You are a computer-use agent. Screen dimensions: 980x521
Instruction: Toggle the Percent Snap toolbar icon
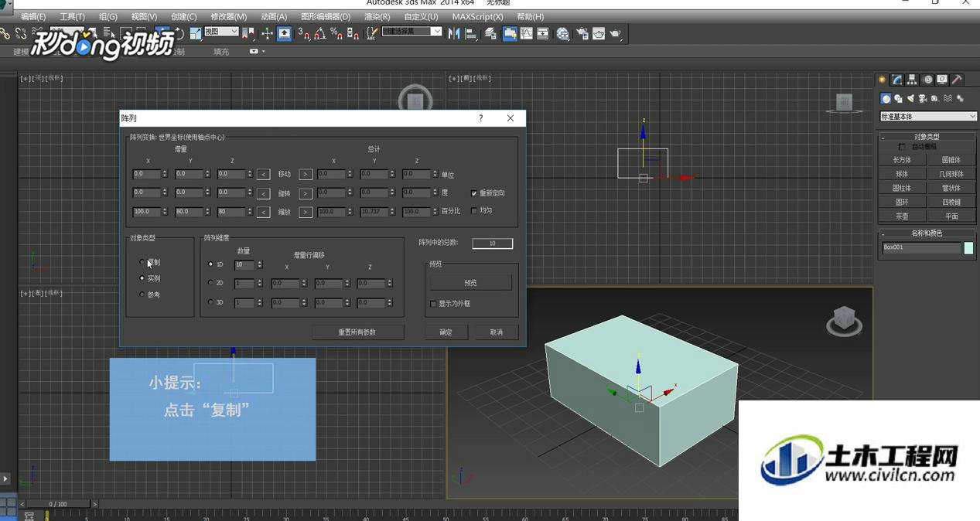336,33
